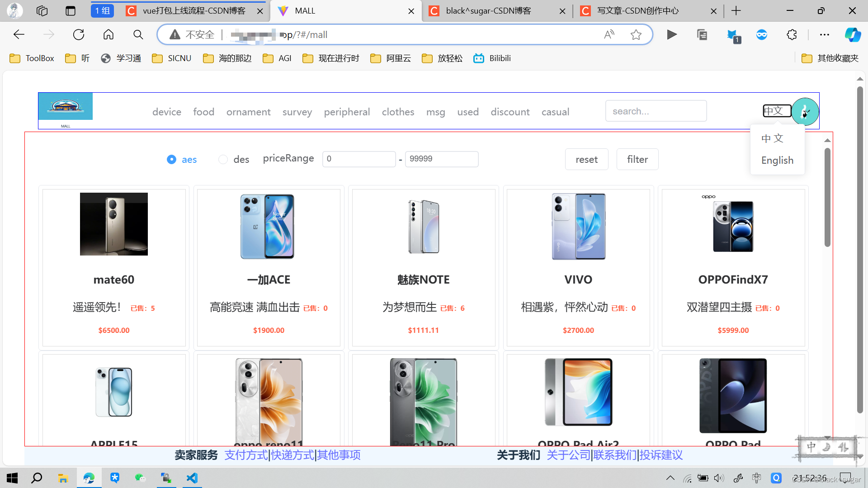The width and height of the screenshot is (868, 488).
Task: Open the food category
Action: tap(204, 112)
